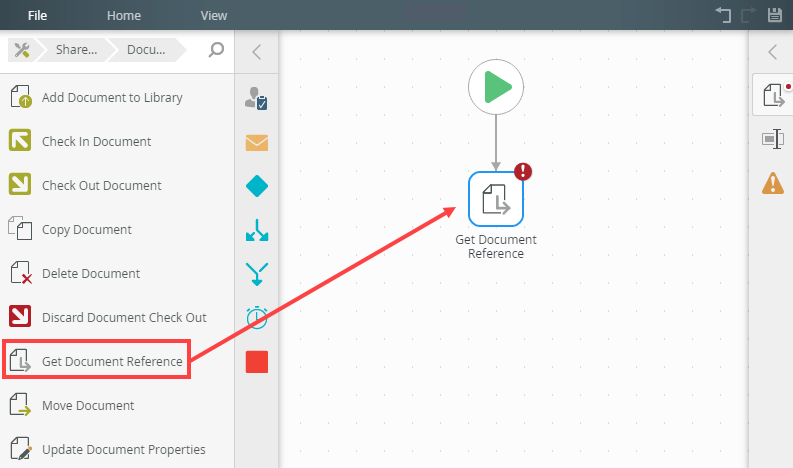Select the Delete Document icon
Screen dimensions: 793x468
point(21,272)
